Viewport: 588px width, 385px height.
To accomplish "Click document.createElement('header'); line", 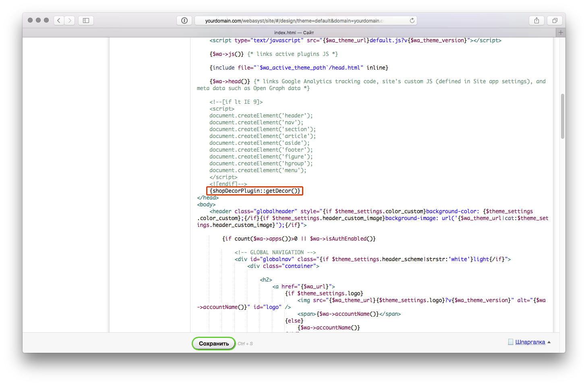I will click(x=261, y=115).
